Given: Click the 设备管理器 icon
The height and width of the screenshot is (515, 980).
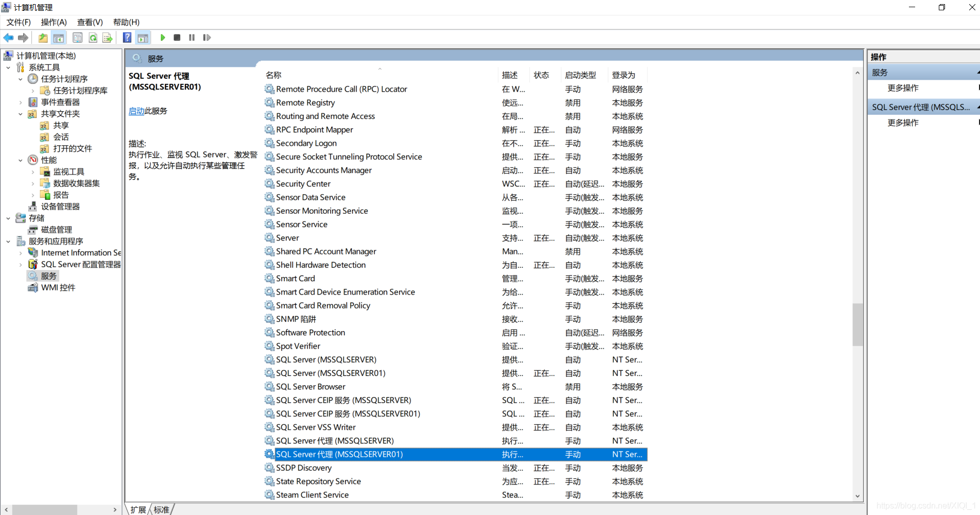Looking at the screenshot, I should click(x=33, y=207).
